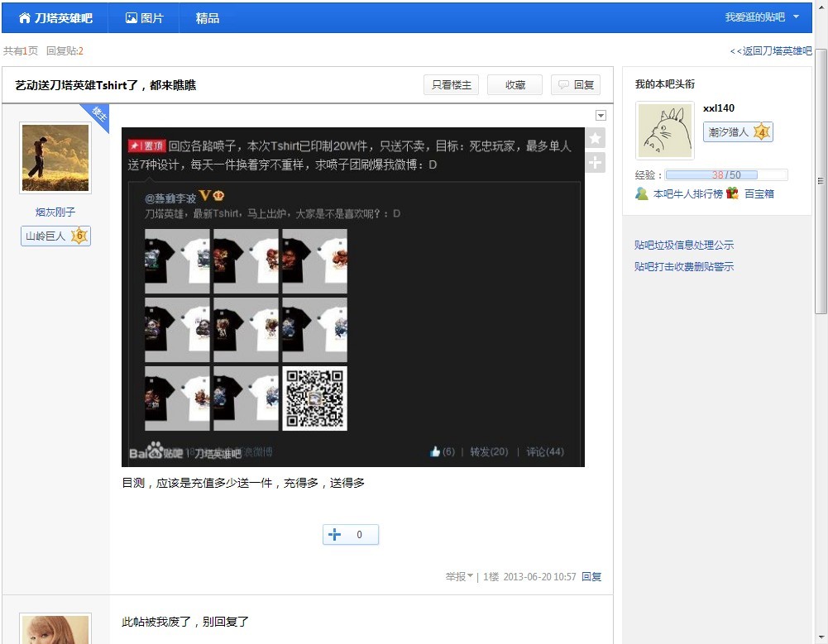The image size is (828, 644).
Task: Click the timestamp 2013-06-20 10:57
Action: pos(539,576)
